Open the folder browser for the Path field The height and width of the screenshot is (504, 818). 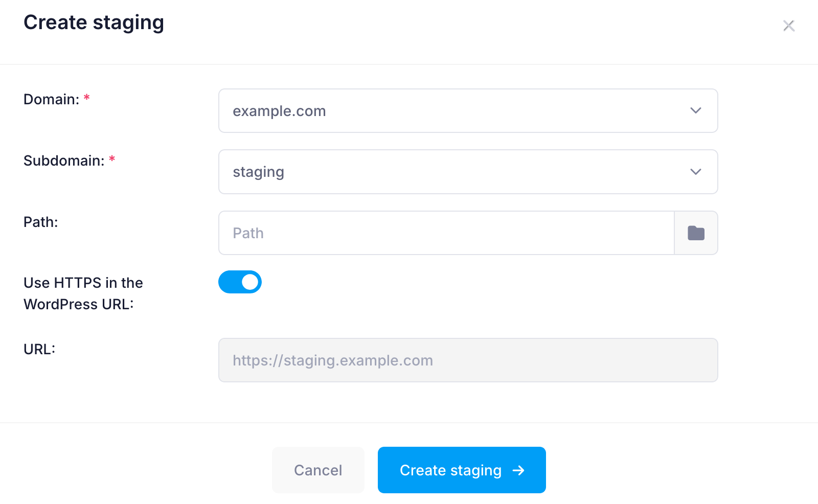(696, 233)
